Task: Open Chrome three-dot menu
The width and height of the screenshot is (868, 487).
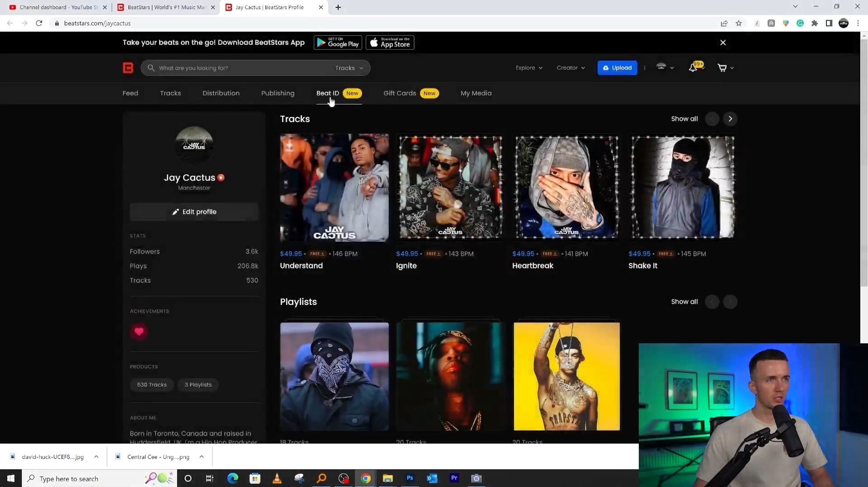Action: tap(858, 23)
